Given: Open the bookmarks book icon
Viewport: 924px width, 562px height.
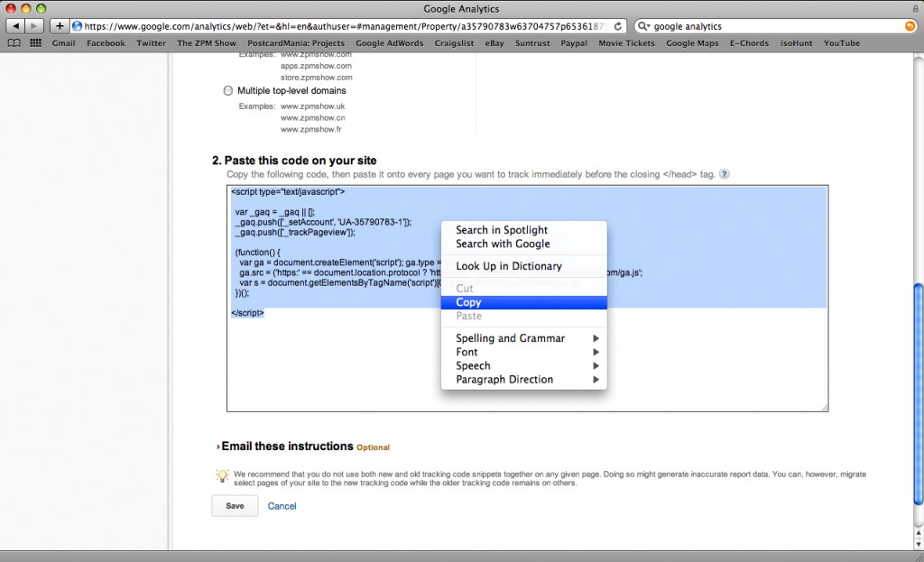Looking at the screenshot, I should coord(13,42).
